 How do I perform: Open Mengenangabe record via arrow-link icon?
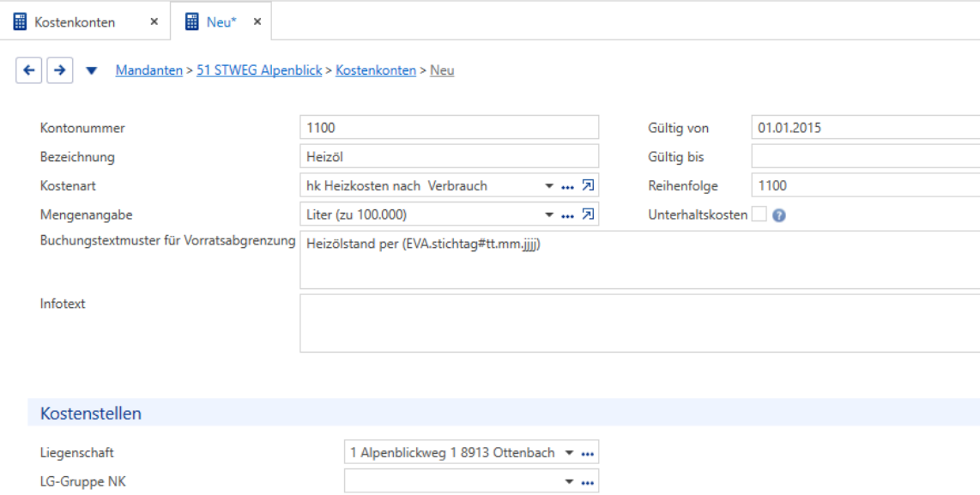point(588,214)
